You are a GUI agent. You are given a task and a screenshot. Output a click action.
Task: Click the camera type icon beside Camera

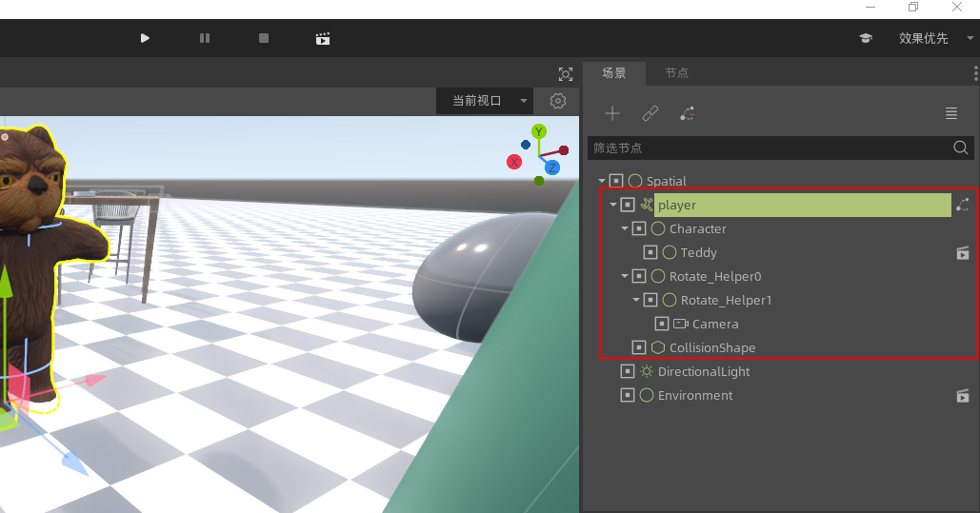tap(681, 324)
